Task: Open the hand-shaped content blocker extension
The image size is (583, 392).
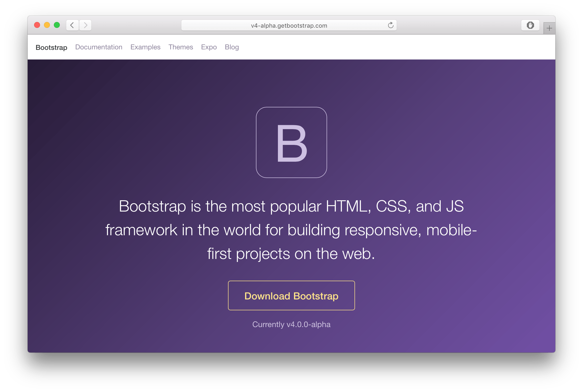Action: (530, 25)
